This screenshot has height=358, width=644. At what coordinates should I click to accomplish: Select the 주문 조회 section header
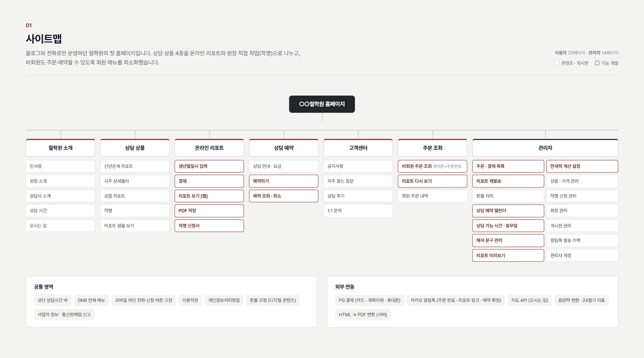(x=432, y=148)
